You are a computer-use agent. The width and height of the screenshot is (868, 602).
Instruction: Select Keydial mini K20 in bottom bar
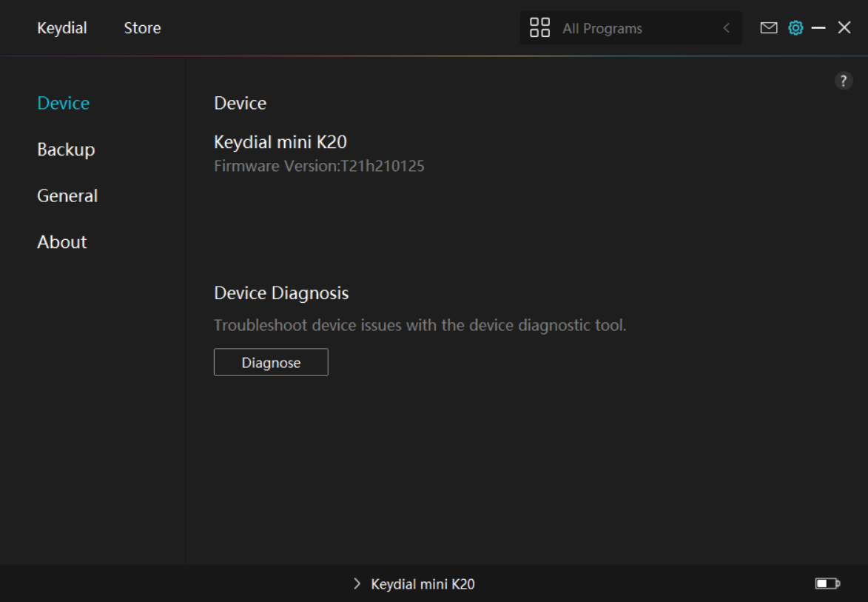click(423, 584)
